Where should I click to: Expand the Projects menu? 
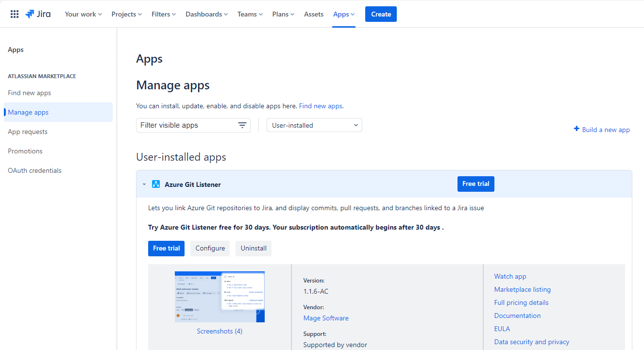coord(127,14)
